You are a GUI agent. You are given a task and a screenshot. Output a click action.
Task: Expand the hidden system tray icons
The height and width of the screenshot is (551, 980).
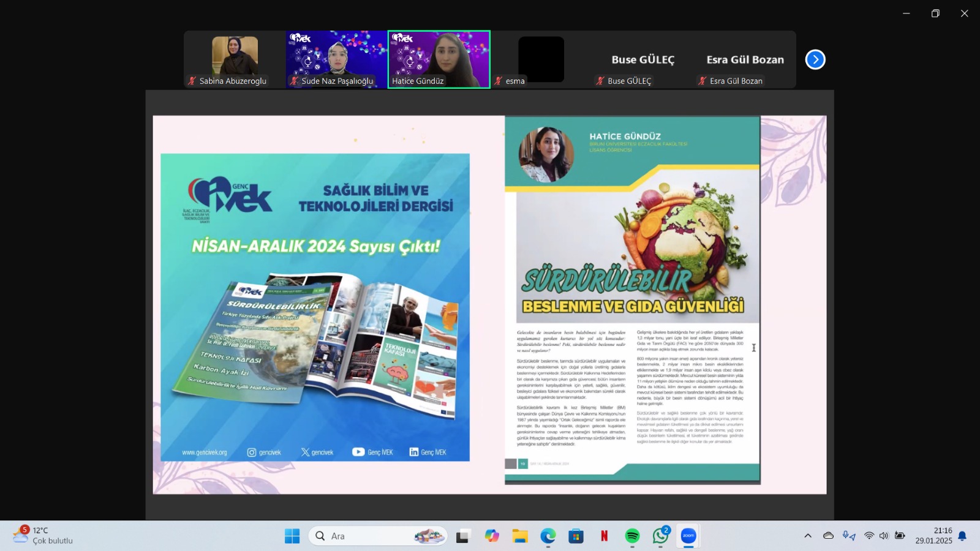[808, 536]
